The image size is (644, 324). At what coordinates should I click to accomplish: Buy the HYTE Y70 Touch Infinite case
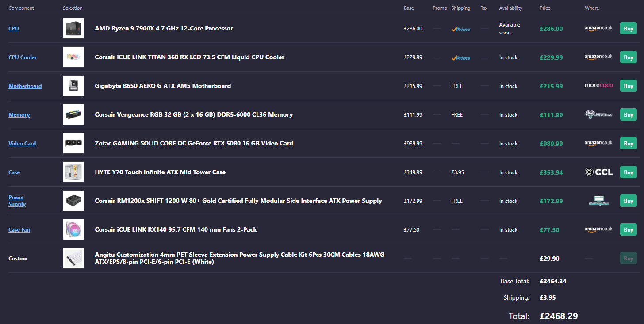pyautogui.click(x=629, y=172)
